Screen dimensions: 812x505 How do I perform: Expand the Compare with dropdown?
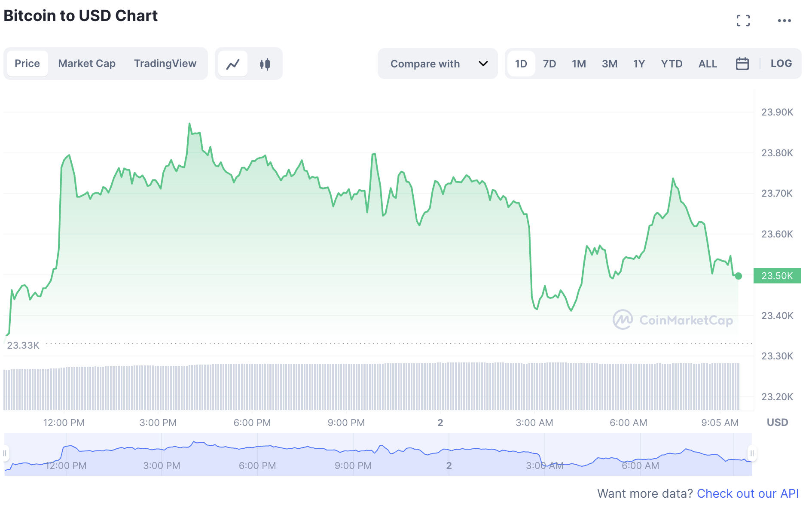[438, 64]
